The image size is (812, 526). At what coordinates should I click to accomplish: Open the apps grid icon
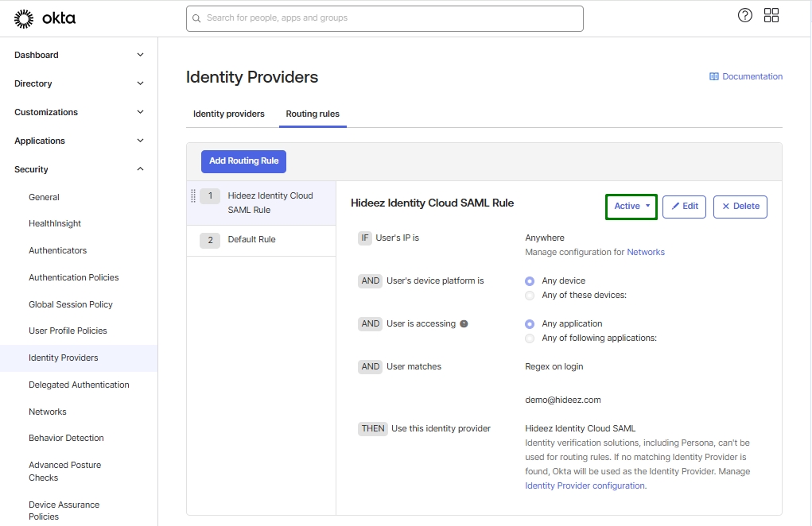771,15
